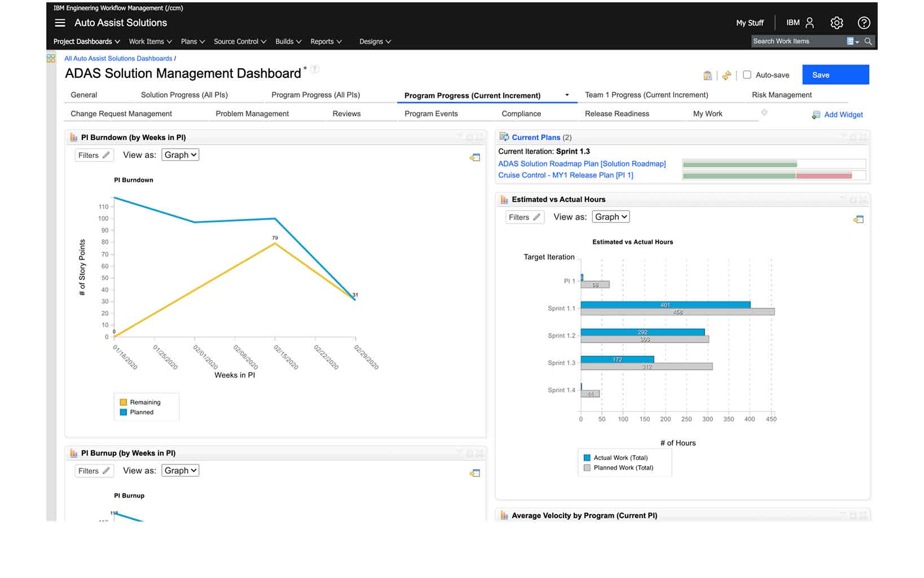
Task: Open the help question mark icon
Action: point(863,23)
